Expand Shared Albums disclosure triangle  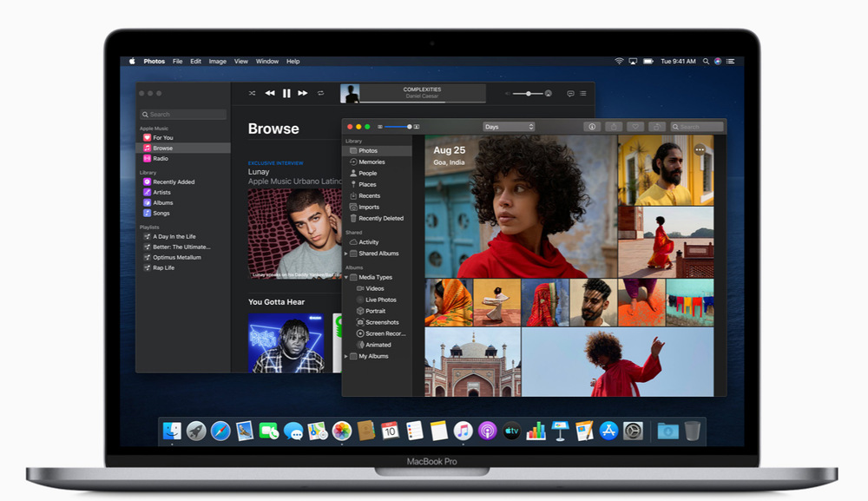[x=346, y=254]
